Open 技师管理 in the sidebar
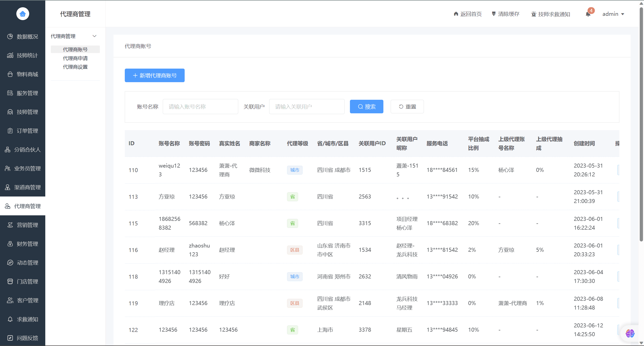Viewport: 644px width, 346px height. [23, 112]
